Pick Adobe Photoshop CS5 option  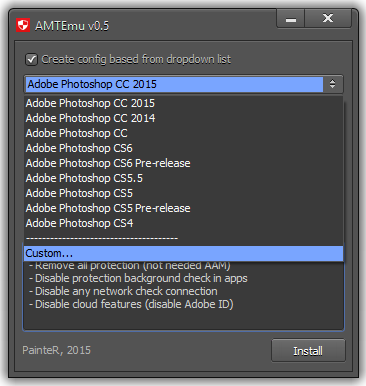[183, 193]
